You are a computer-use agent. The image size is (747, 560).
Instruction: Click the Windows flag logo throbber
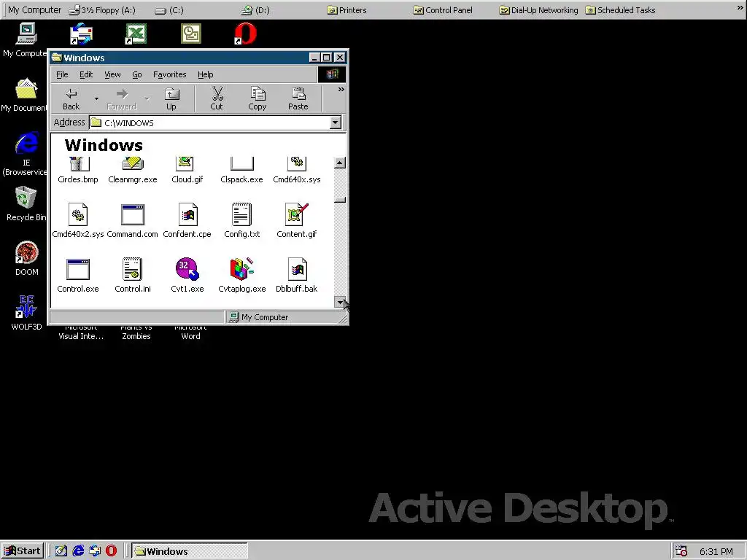[x=332, y=74]
